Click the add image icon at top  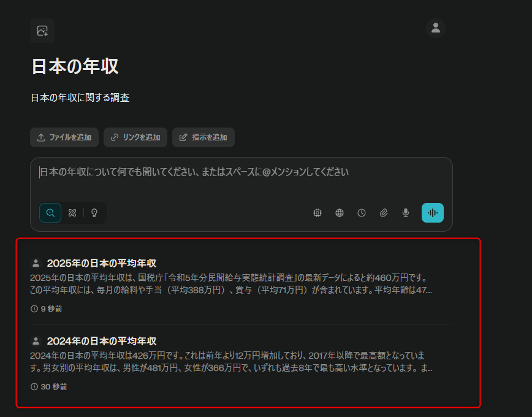coord(42,31)
